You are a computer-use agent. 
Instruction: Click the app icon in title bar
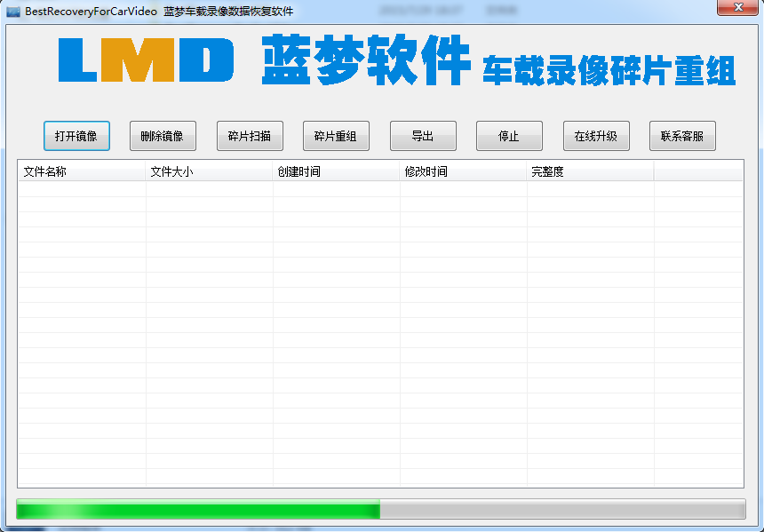click(x=13, y=11)
